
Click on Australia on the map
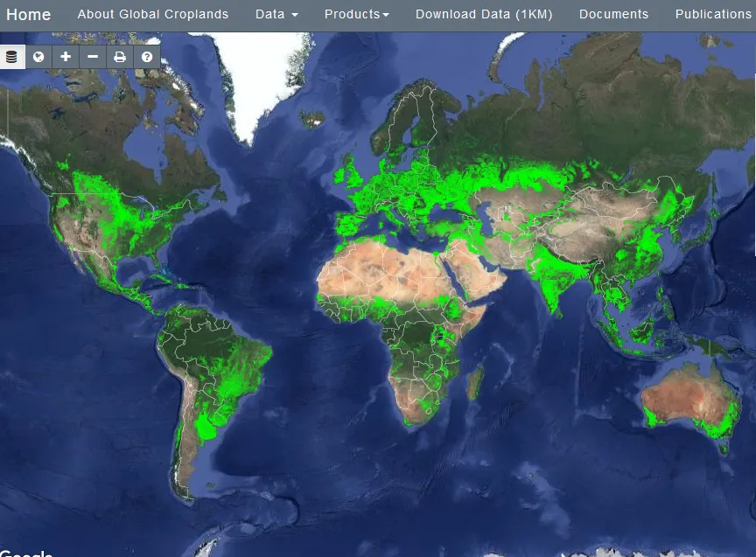pyautogui.click(x=687, y=404)
